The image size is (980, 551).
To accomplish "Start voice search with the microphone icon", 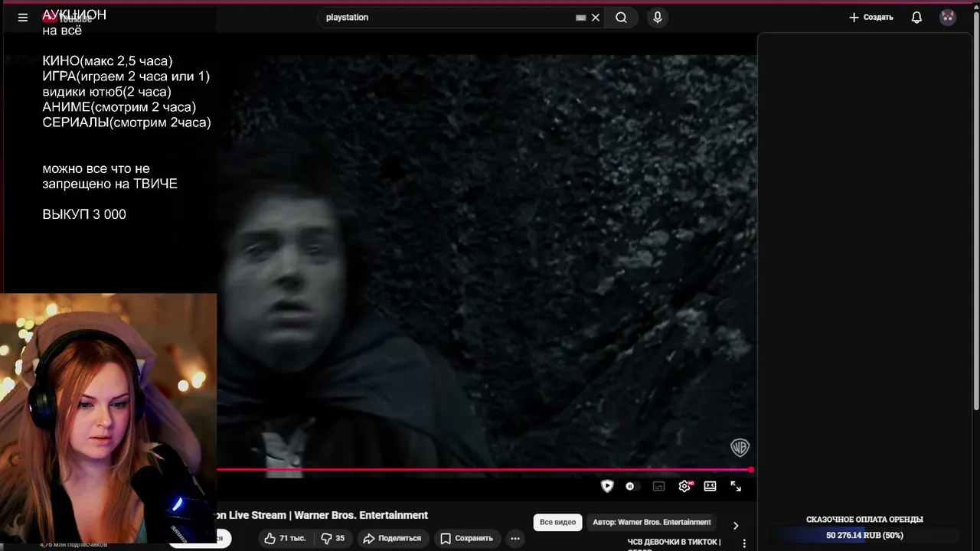I will coord(657,17).
